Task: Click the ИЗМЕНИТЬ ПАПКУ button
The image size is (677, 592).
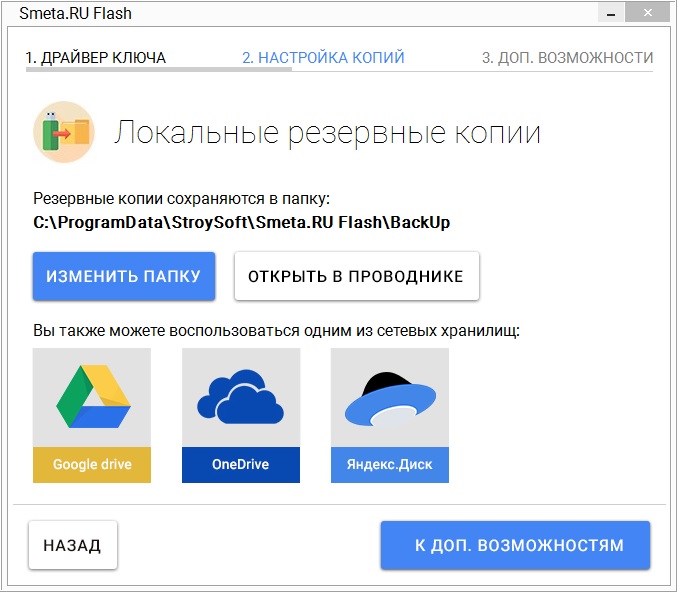Action: click(124, 276)
